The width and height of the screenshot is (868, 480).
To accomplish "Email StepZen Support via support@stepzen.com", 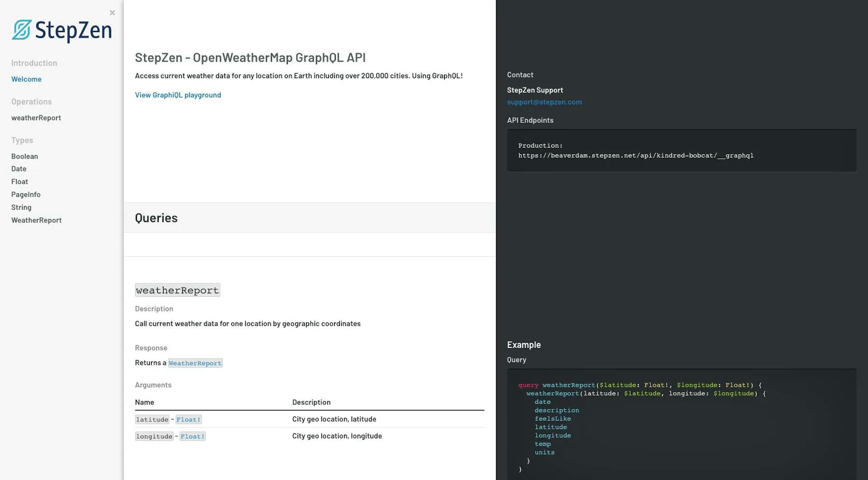I will click(x=544, y=102).
